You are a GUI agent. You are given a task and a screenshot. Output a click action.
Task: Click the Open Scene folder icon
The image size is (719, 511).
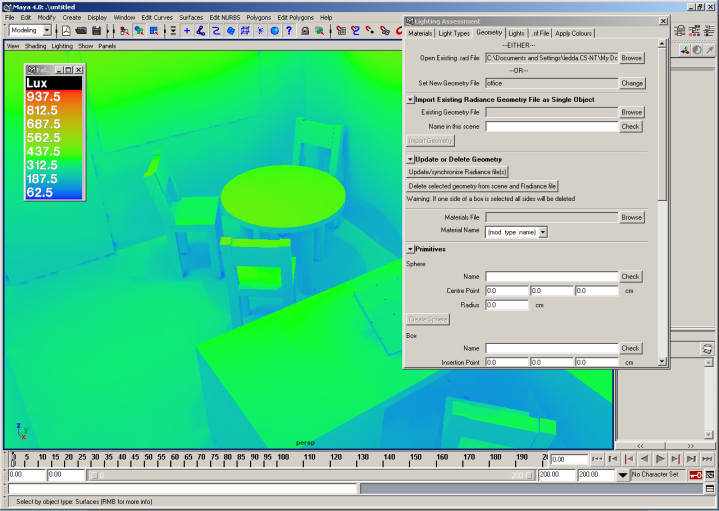pyautogui.click(x=81, y=31)
